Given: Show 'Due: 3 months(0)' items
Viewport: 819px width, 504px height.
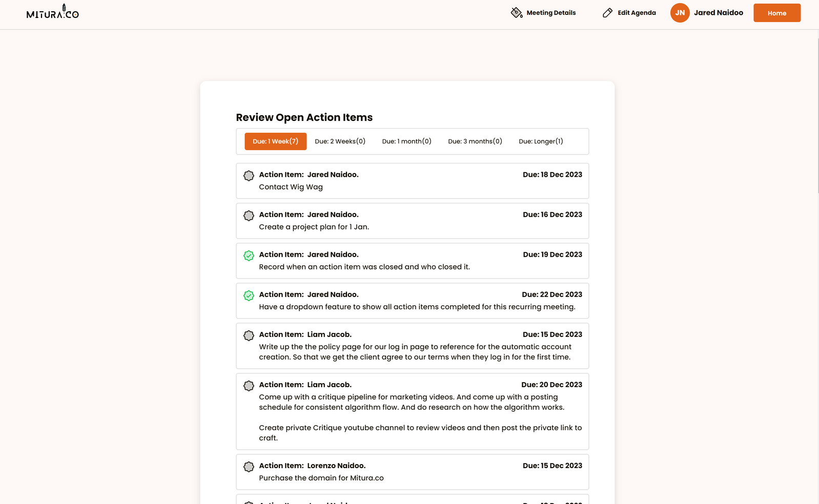Looking at the screenshot, I should tap(475, 141).
